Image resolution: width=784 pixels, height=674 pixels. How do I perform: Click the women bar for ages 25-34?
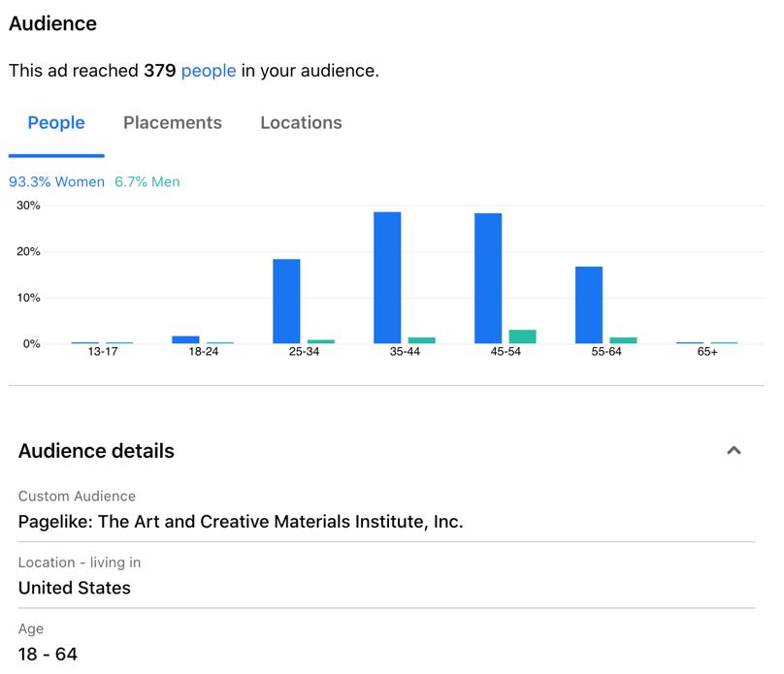[x=286, y=302]
